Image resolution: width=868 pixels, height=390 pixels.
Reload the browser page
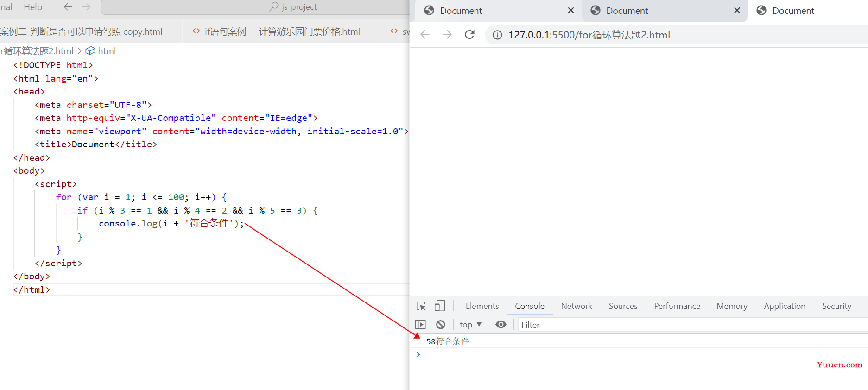[x=469, y=35]
